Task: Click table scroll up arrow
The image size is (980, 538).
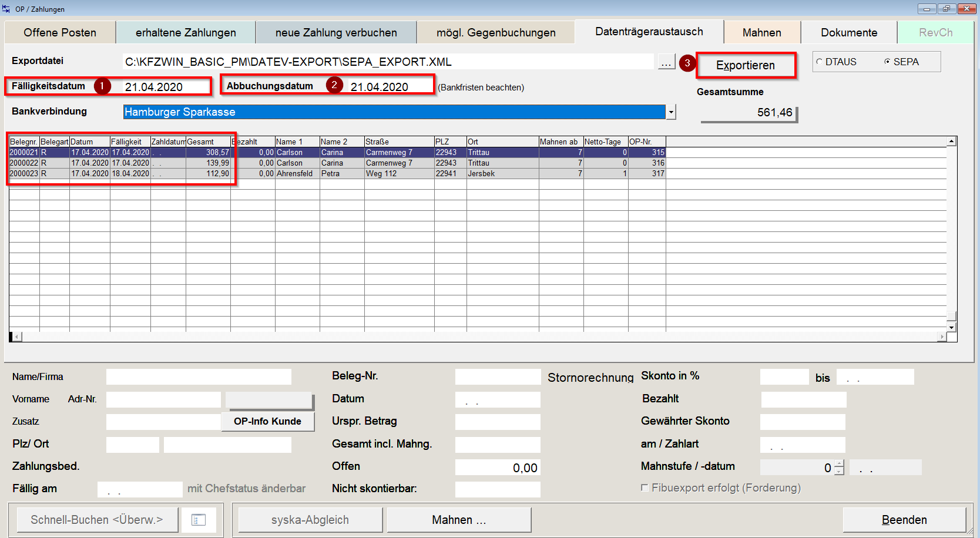Action: 951,142
